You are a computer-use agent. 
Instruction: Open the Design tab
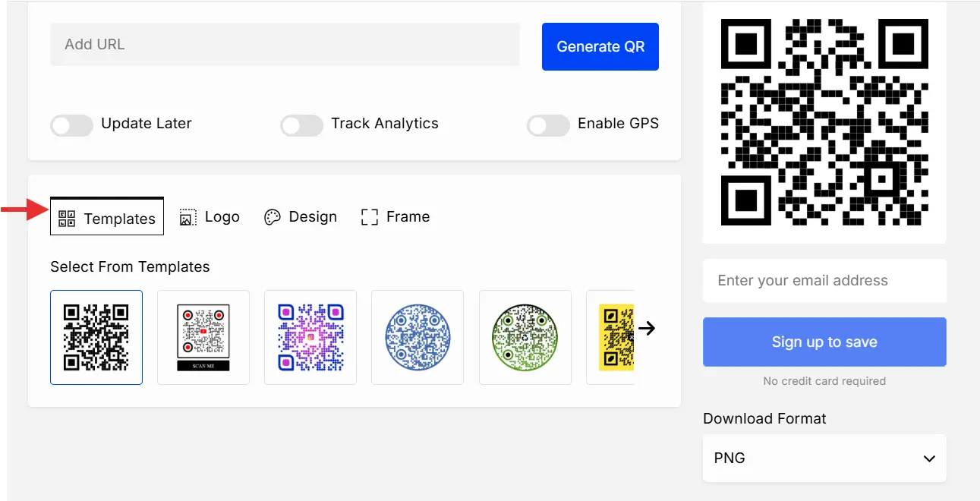[x=301, y=217]
